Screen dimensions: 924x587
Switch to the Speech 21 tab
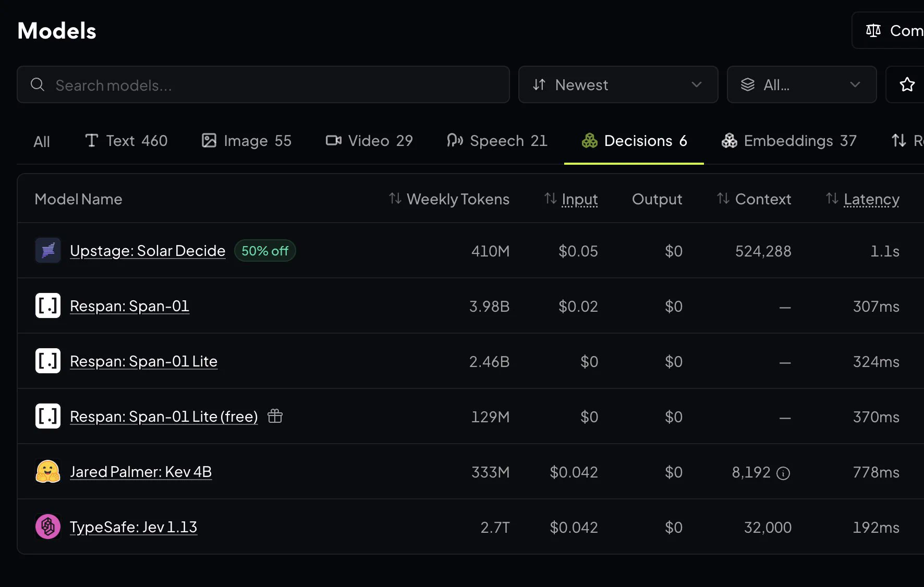[x=497, y=141]
